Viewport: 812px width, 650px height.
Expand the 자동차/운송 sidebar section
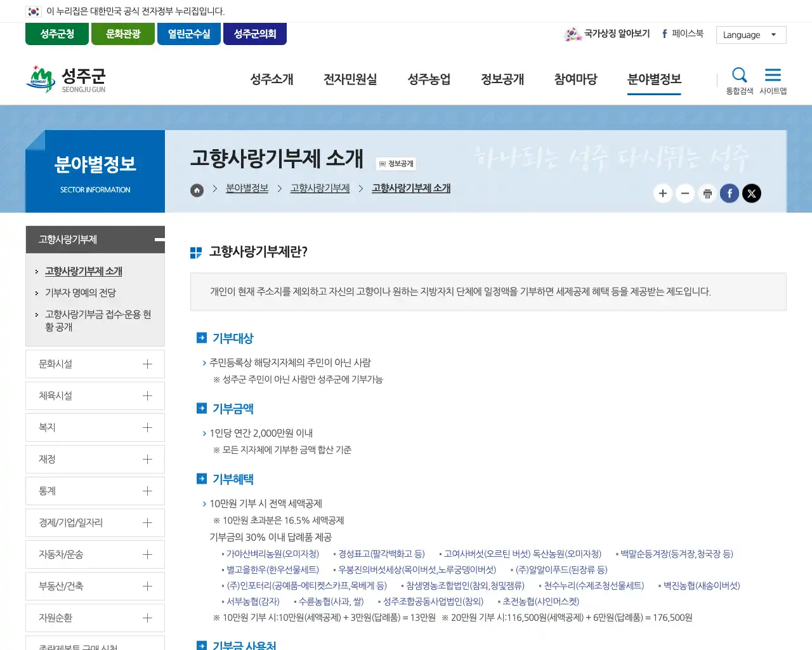click(95, 554)
